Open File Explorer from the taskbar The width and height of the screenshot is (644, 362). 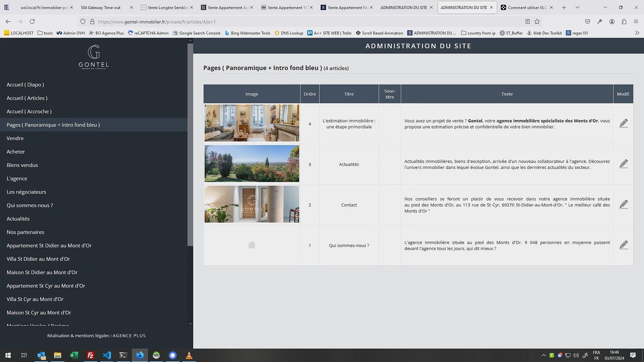coord(57,355)
